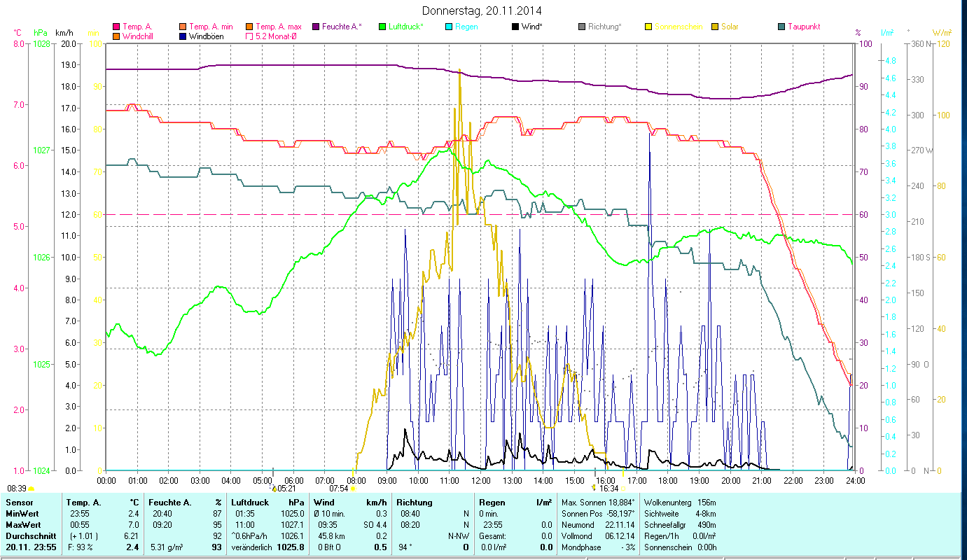Click the 'Windchill' legend label

138,36
